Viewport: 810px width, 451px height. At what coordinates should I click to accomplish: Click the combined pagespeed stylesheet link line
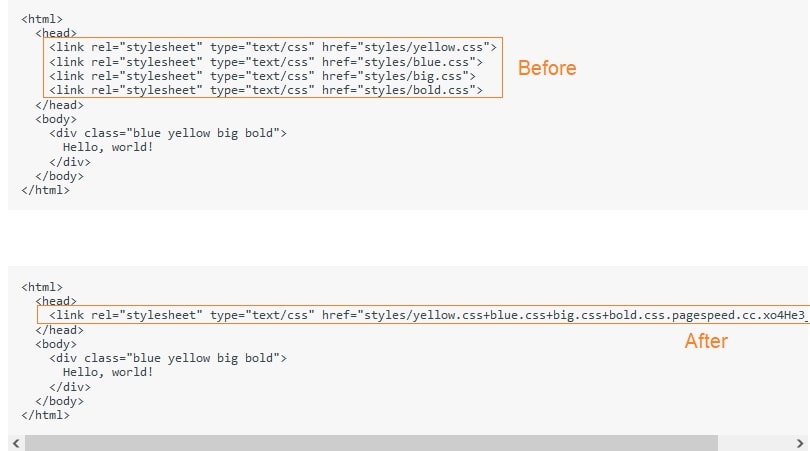[x=420, y=315]
